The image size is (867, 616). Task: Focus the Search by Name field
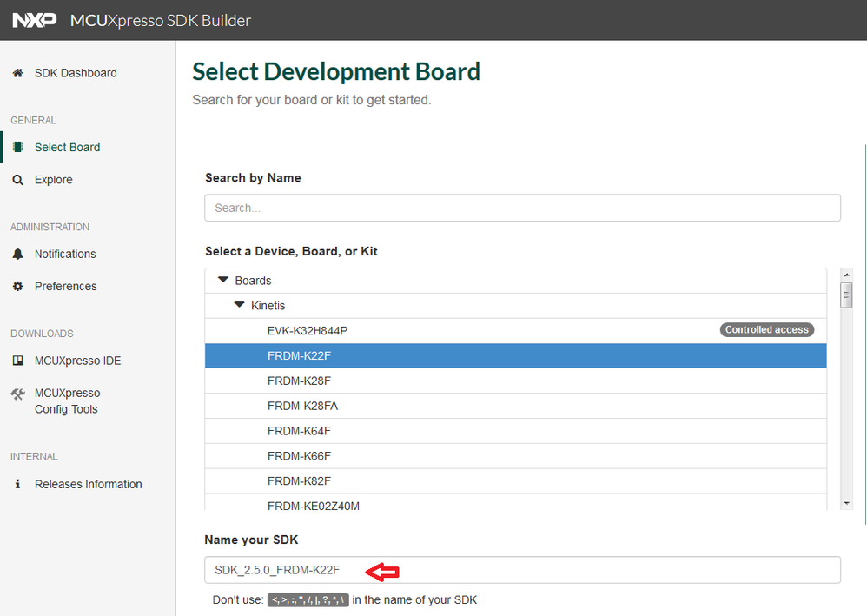coord(522,208)
